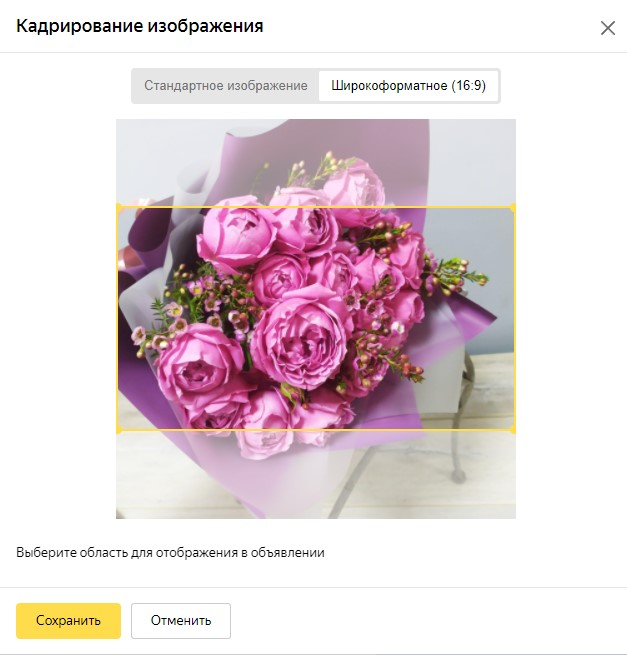Click the dimmed image area above crop frame

click(316, 163)
